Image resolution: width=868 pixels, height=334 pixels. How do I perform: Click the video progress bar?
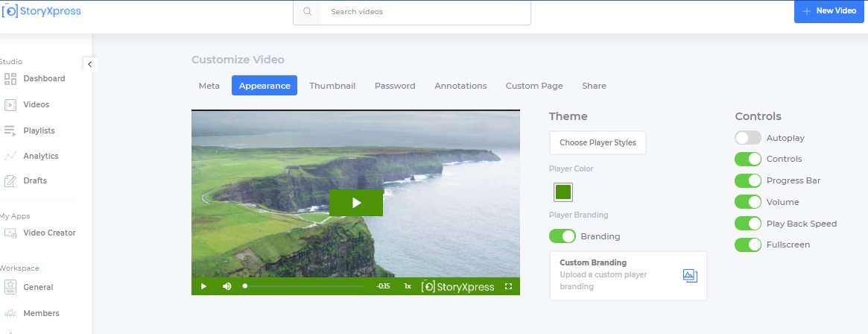click(304, 286)
